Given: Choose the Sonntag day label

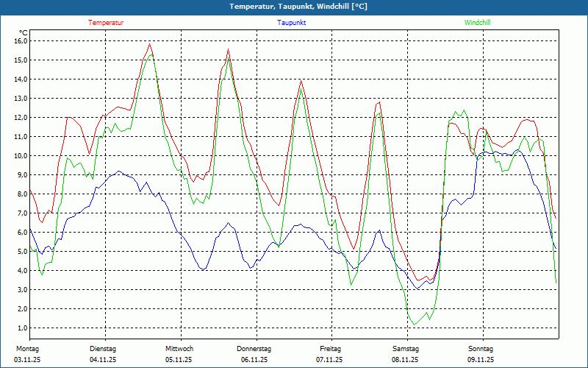Looking at the screenshot, I should (x=481, y=348).
